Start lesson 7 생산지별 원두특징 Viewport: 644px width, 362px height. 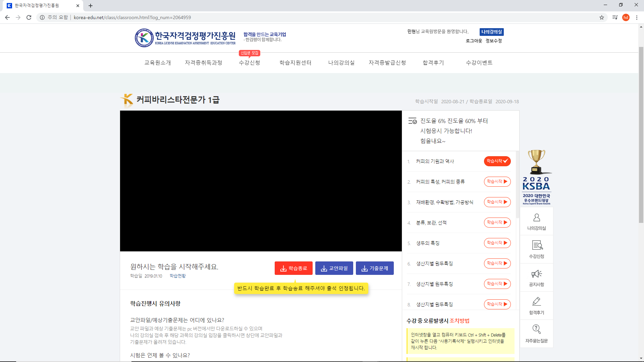point(497,284)
